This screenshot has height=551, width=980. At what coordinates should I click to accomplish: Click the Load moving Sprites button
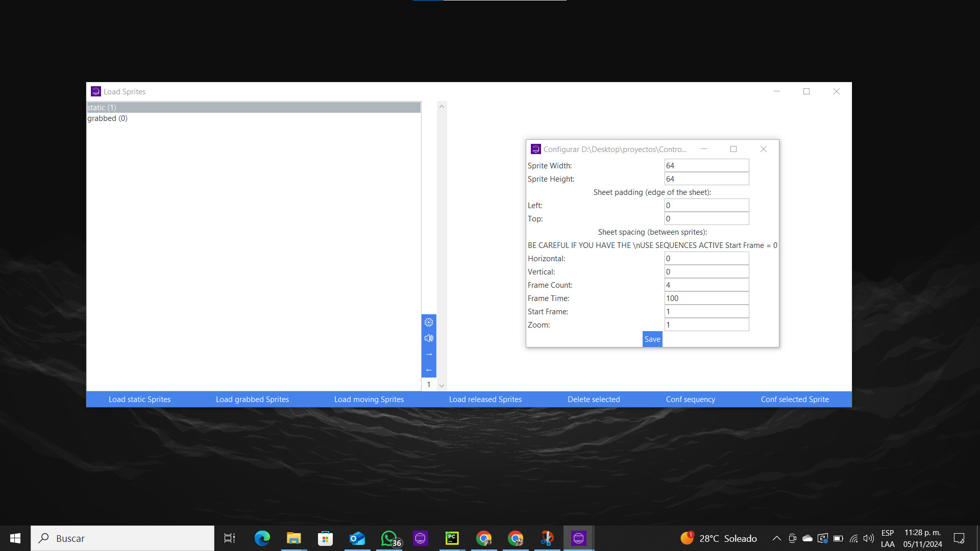[369, 399]
